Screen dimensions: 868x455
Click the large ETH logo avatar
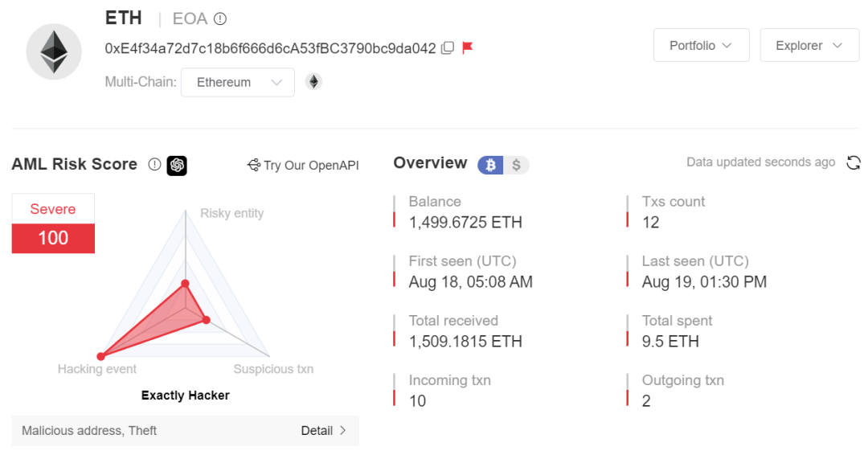(55, 52)
